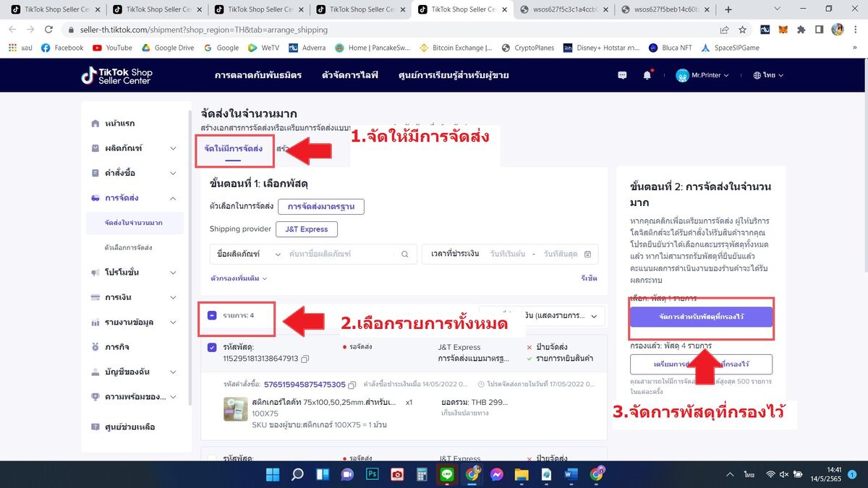868x488 pixels.
Task: Click the purple จัดการสำหรับพัสดุที่กรองไว้ button
Action: (x=701, y=317)
